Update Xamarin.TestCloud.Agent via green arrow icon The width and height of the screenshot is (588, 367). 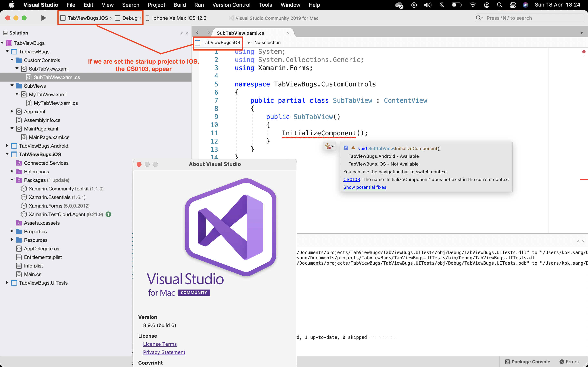pos(108,214)
